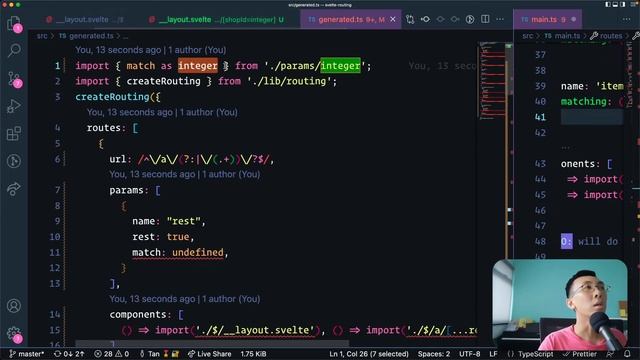Click the './$/__layout.svelte' import path
This screenshot has height=360, width=640.
click(255, 330)
